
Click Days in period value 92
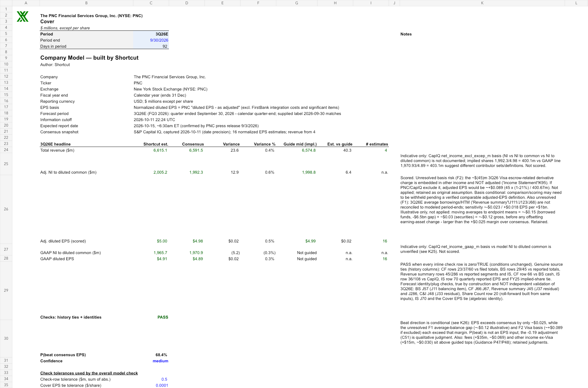(151, 46)
